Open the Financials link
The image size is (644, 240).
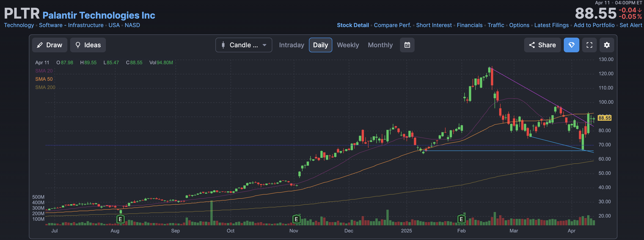pos(470,25)
